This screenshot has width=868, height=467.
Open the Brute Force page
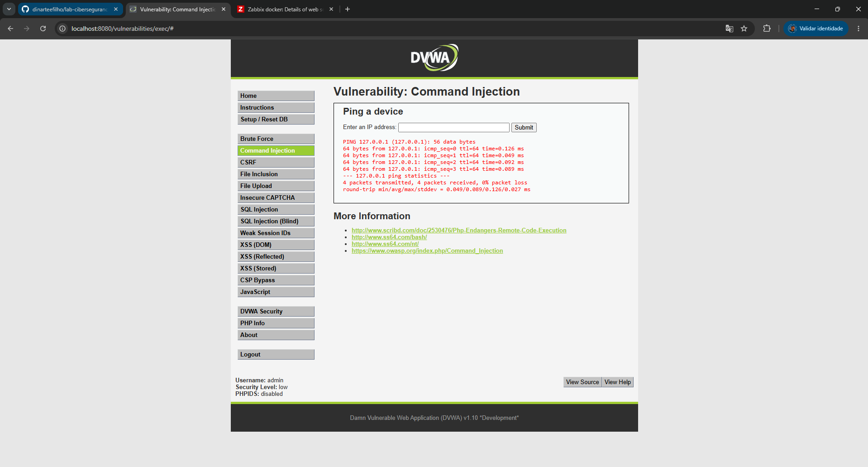pyautogui.click(x=276, y=139)
